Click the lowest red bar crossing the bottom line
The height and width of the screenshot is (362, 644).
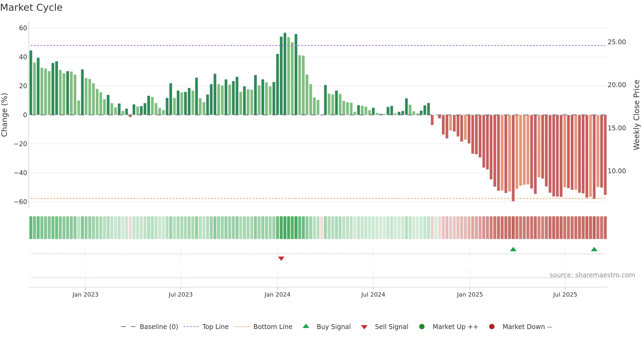[x=513, y=158]
